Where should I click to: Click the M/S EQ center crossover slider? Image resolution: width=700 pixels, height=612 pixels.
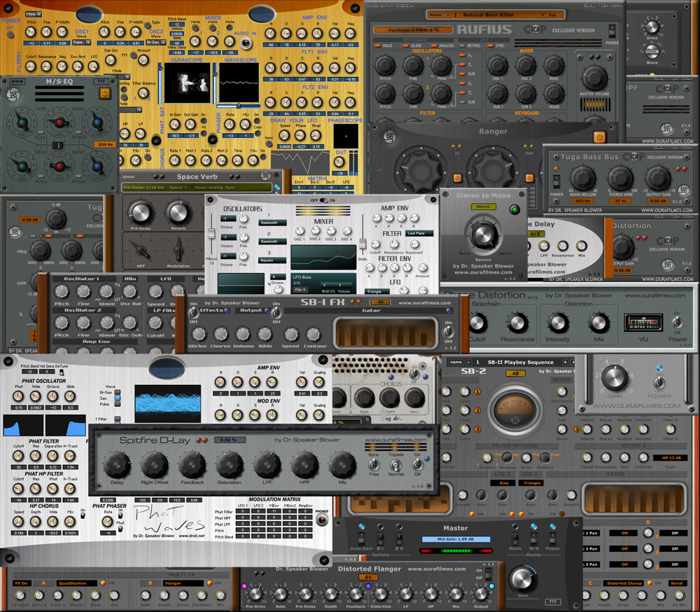[57, 145]
